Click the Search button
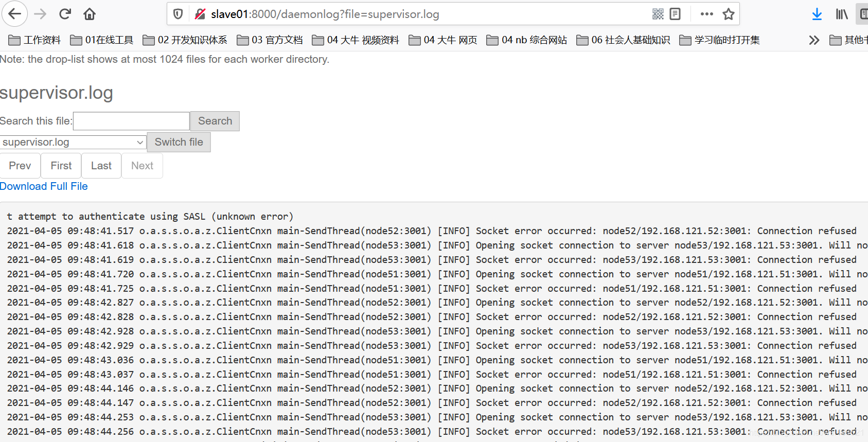The image size is (868, 442). click(x=215, y=121)
